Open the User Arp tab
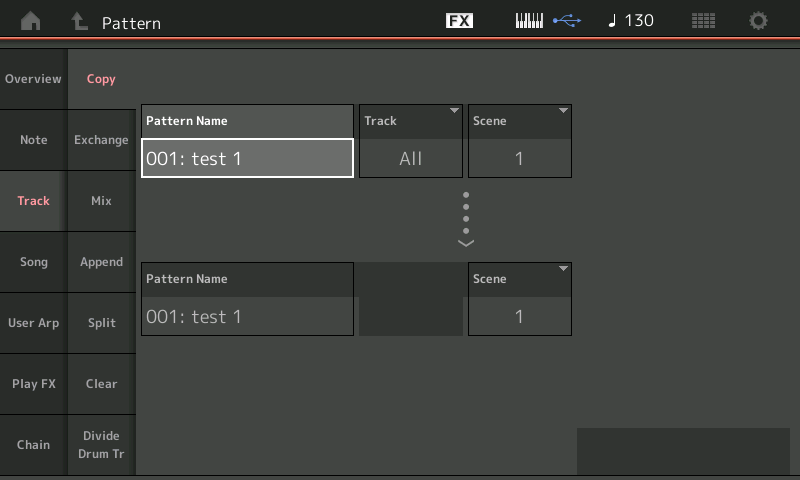The height and width of the screenshot is (480, 800). click(x=33, y=323)
